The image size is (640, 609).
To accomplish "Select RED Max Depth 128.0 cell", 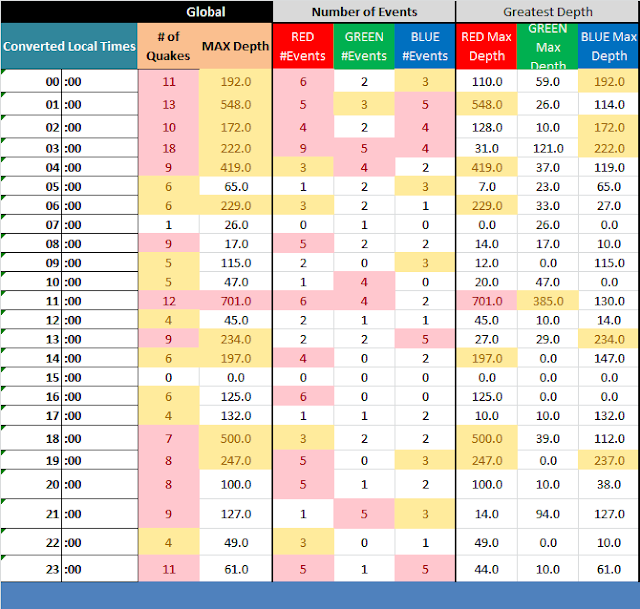I will (x=486, y=127).
